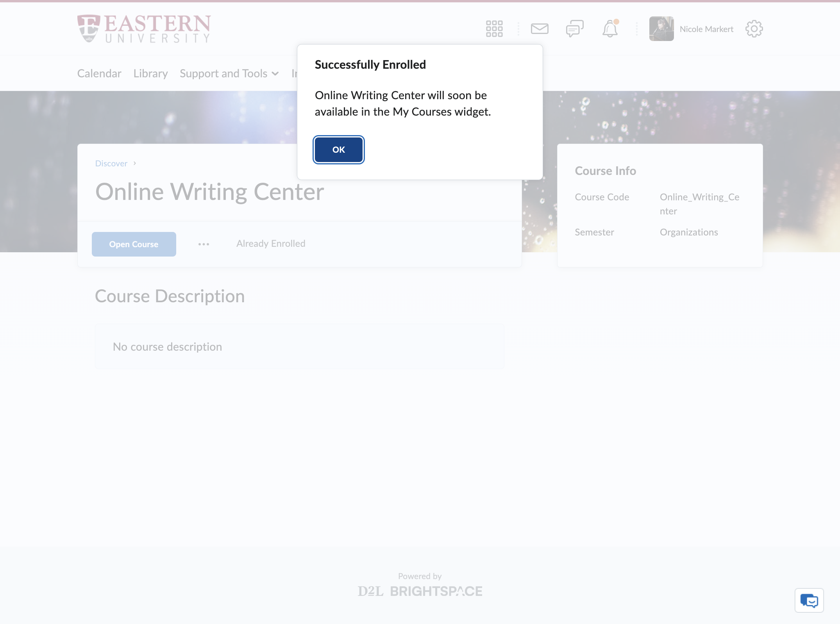Click the Open Course button
840x624 pixels.
[x=134, y=244]
